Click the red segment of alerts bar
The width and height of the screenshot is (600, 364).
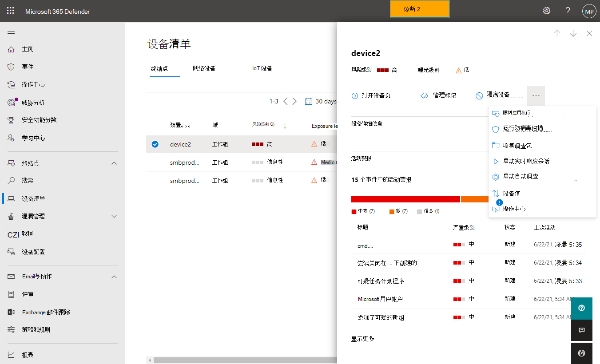click(405, 199)
